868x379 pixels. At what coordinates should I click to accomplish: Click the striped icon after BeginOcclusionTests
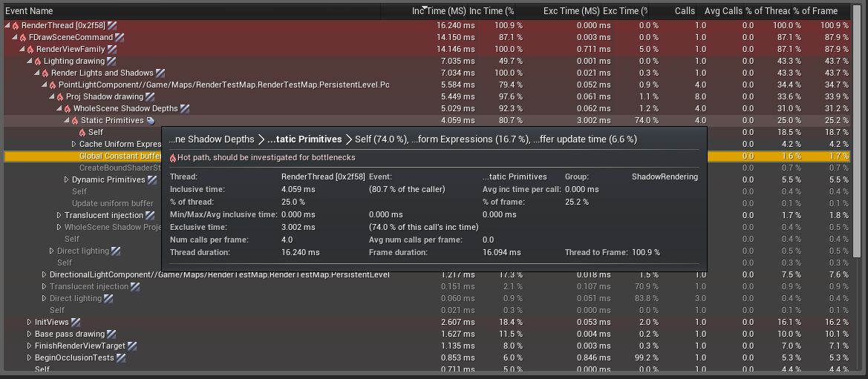pos(121,358)
